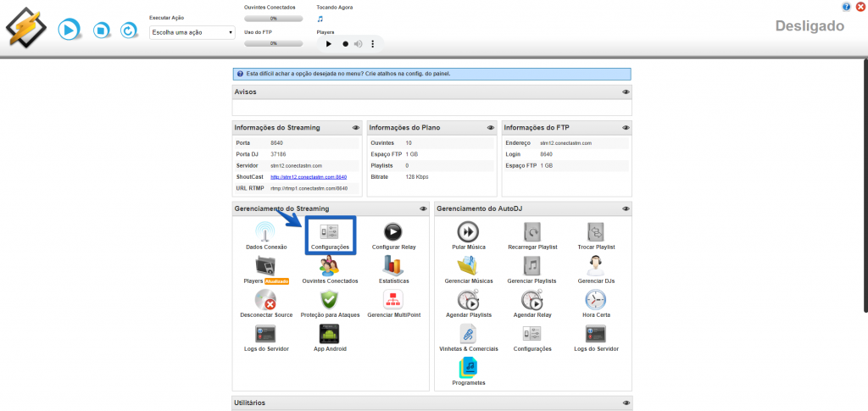Toggle the Utilitários section eye icon
Image resolution: width=868 pixels, height=411 pixels.
[x=626, y=403]
